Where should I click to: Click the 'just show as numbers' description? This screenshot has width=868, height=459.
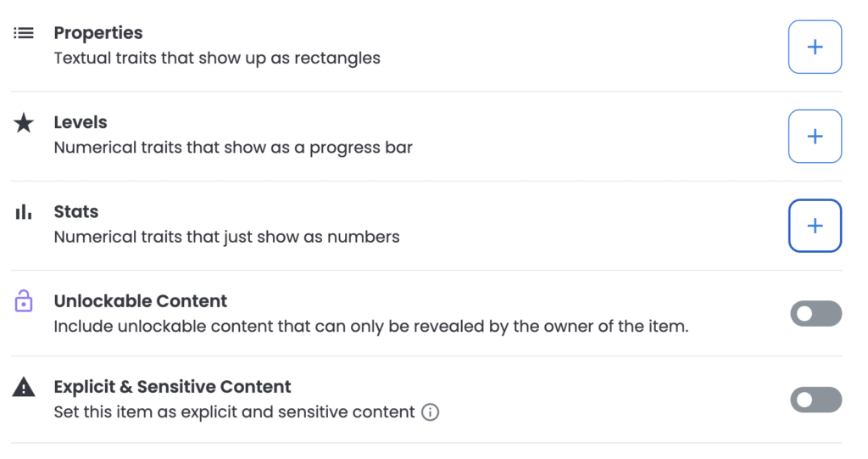pos(226,237)
